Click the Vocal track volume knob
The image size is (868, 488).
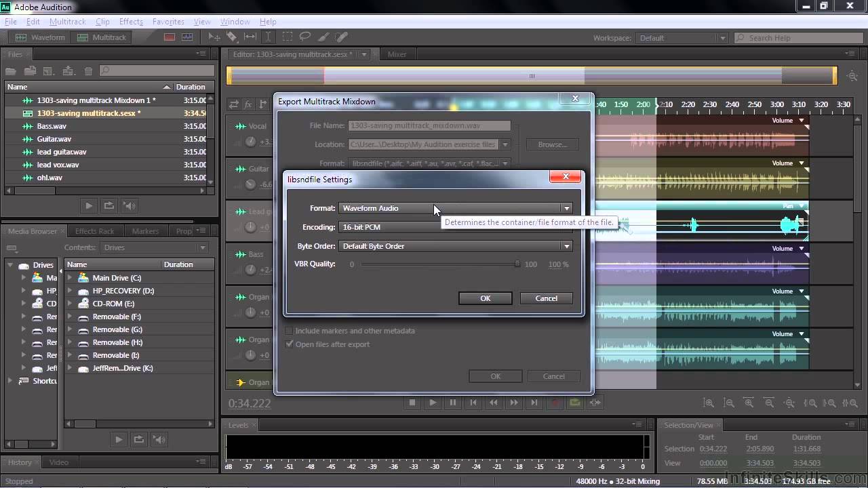251,142
